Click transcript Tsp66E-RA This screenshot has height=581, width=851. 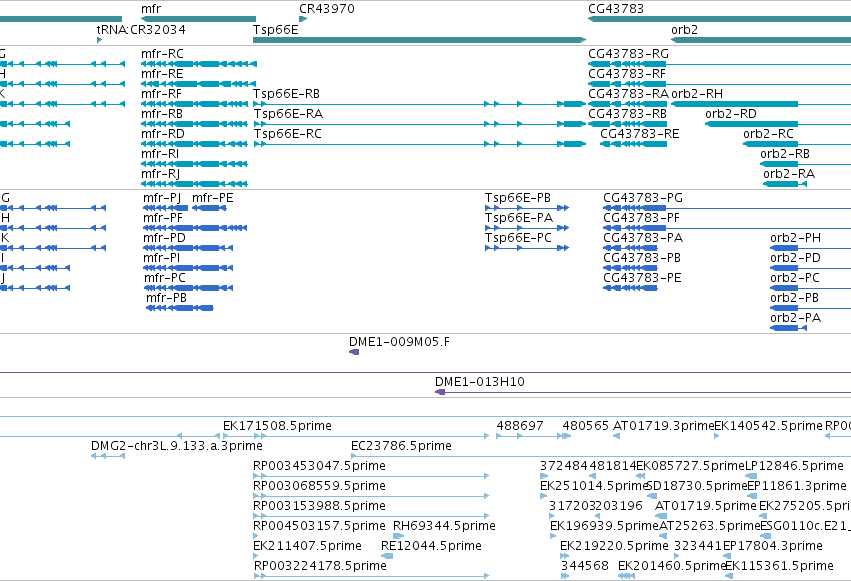420,124
